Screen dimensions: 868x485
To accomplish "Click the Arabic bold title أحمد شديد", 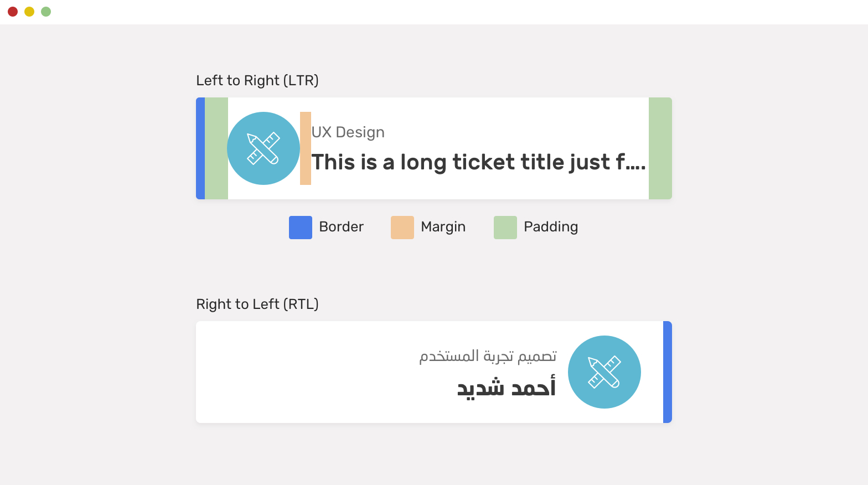I will (x=506, y=387).
